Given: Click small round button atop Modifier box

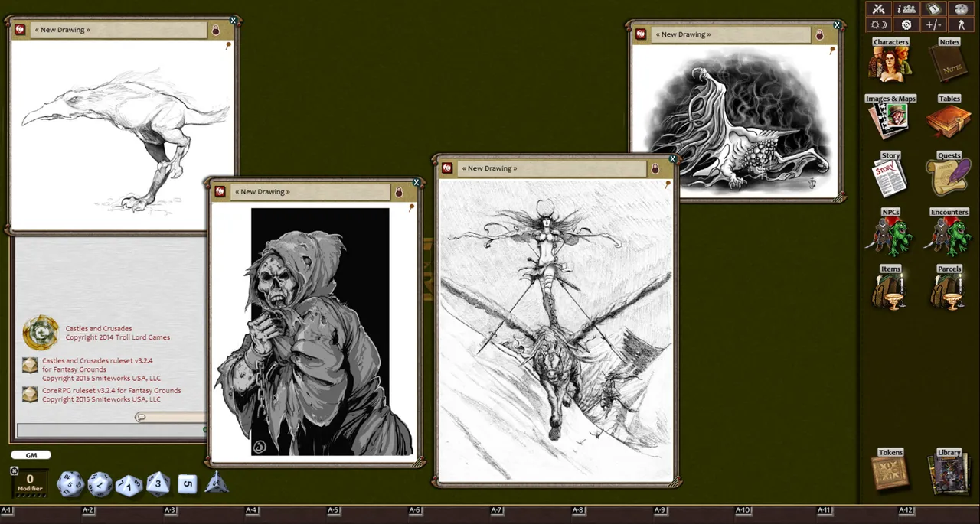Looking at the screenshot, I should [x=15, y=470].
